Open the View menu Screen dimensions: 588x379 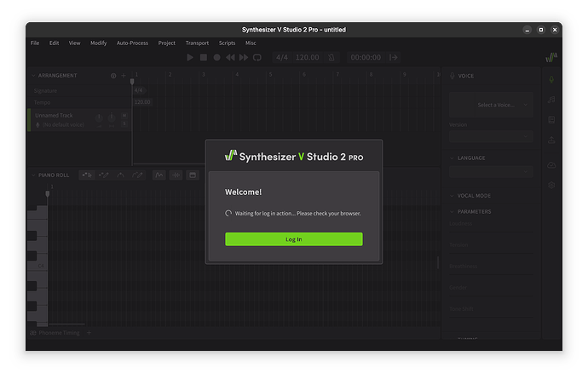(74, 43)
